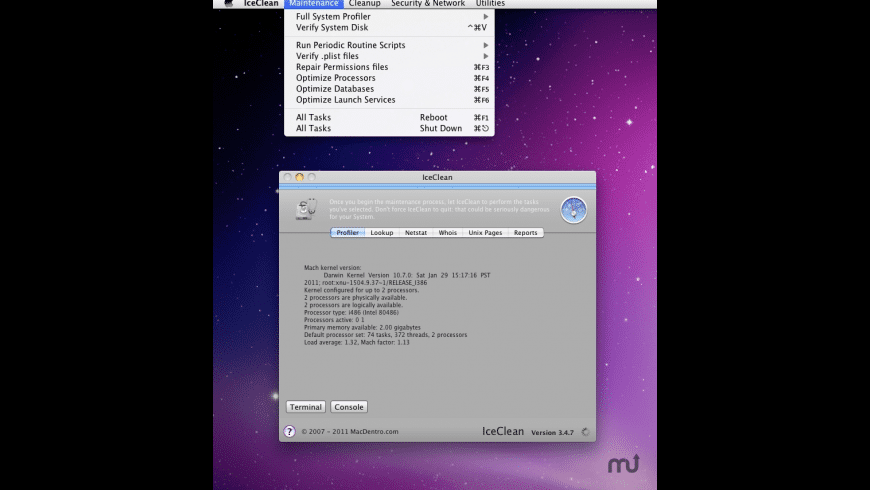Open the Security & Network menu
The height and width of the screenshot is (490, 870).
428,4
